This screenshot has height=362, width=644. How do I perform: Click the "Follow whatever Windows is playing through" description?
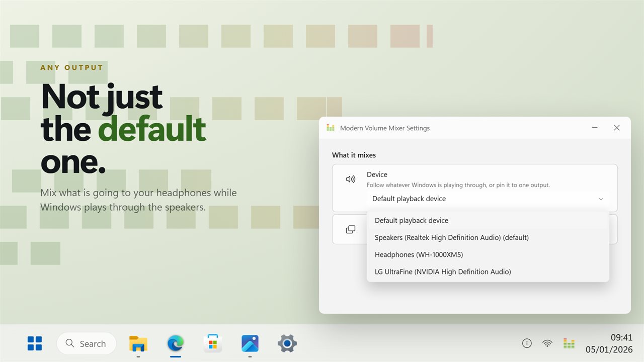pyautogui.click(x=458, y=185)
